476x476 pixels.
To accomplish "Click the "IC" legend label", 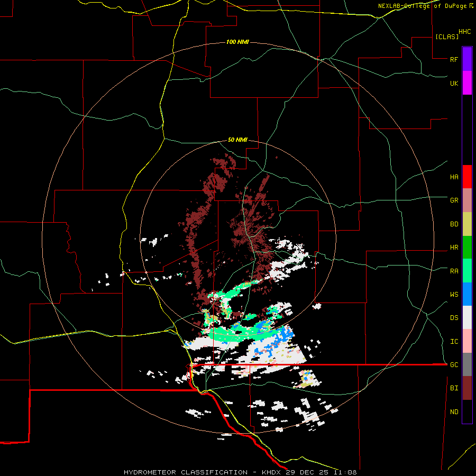I will tap(454, 342).
